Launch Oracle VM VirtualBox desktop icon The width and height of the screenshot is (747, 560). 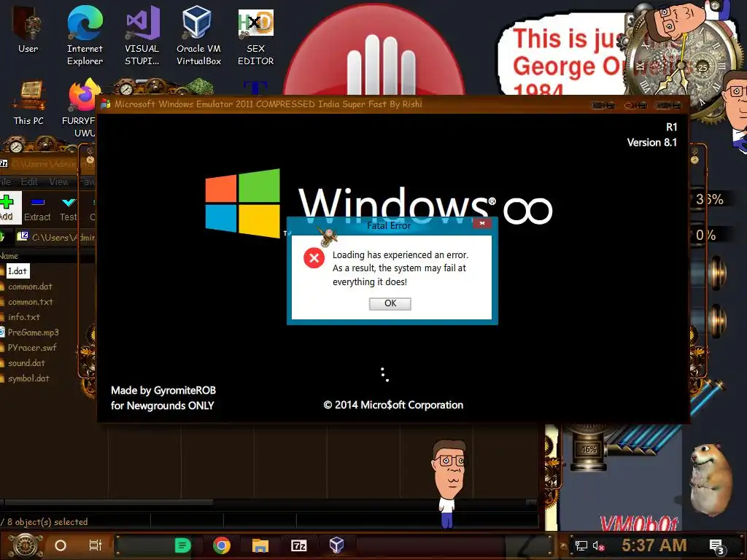tap(198, 35)
